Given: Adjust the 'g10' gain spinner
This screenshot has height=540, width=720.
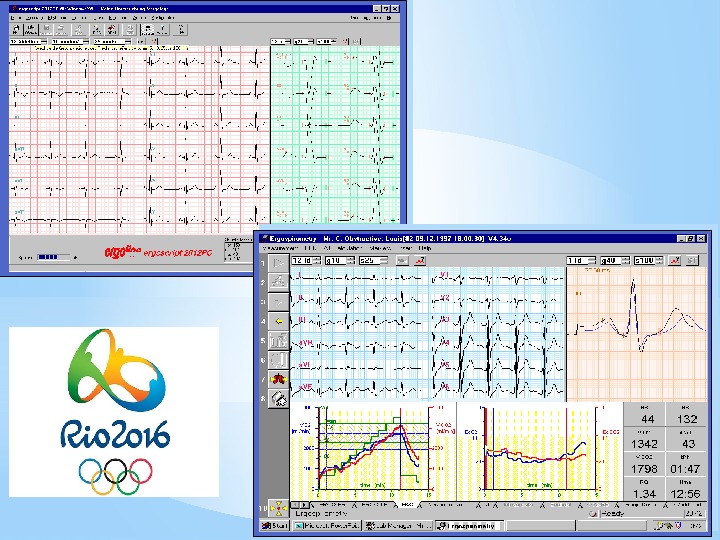Looking at the screenshot, I should click(x=340, y=260).
